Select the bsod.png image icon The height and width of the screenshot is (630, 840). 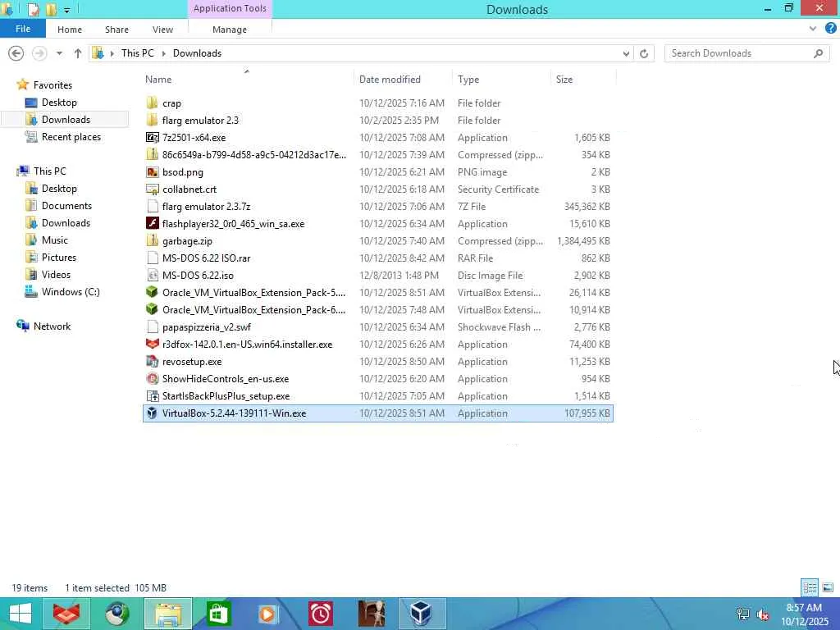(x=152, y=172)
